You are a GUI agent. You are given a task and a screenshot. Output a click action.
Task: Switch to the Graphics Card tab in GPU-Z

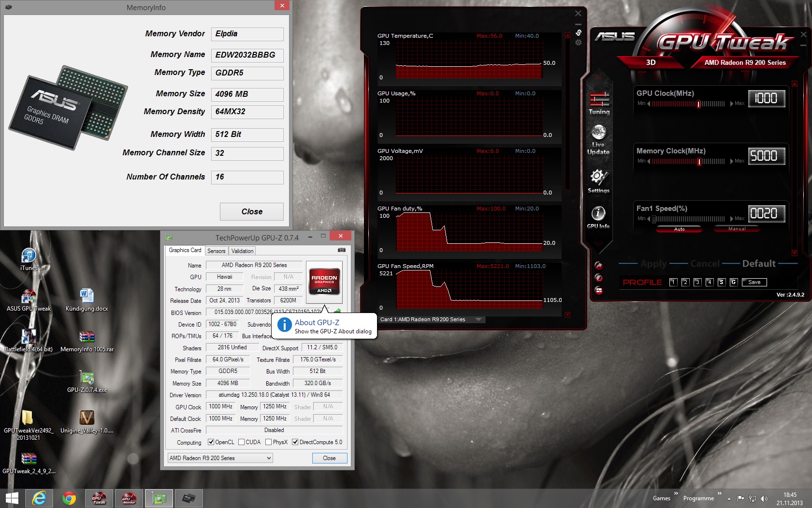[185, 250]
